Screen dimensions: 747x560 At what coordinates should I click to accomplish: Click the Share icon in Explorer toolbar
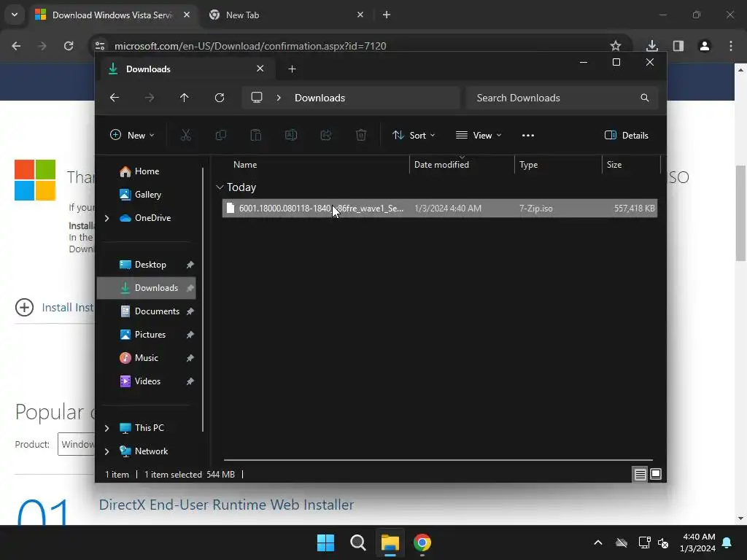326,135
